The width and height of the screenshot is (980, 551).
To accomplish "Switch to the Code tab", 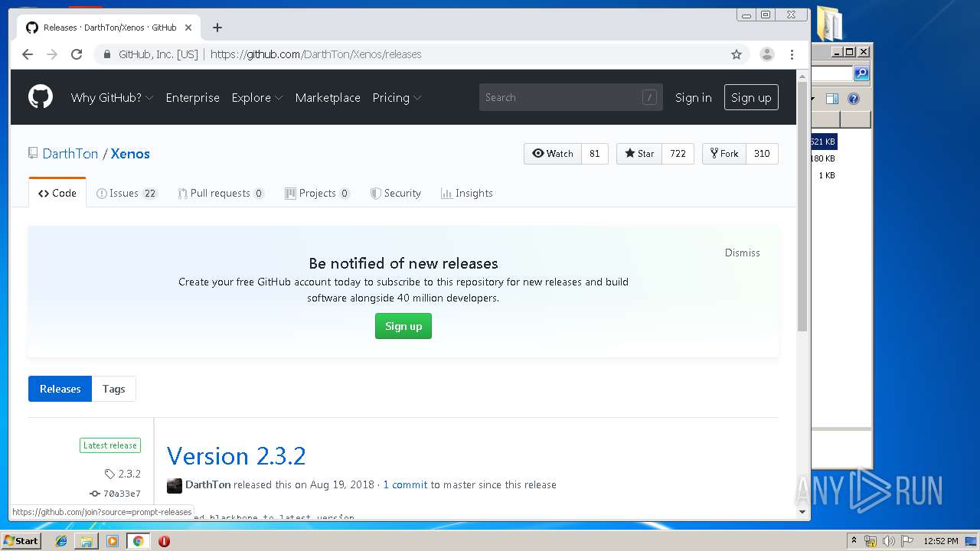I will (57, 194).
